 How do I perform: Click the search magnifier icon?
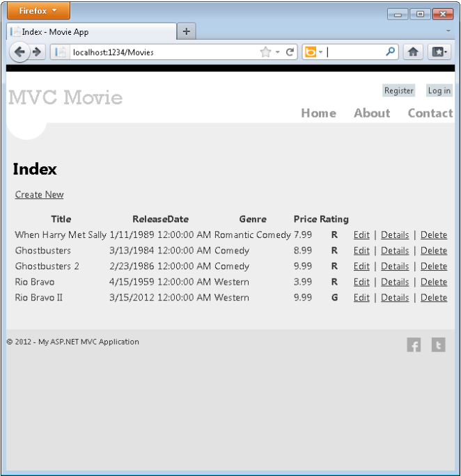pos(391,52)
